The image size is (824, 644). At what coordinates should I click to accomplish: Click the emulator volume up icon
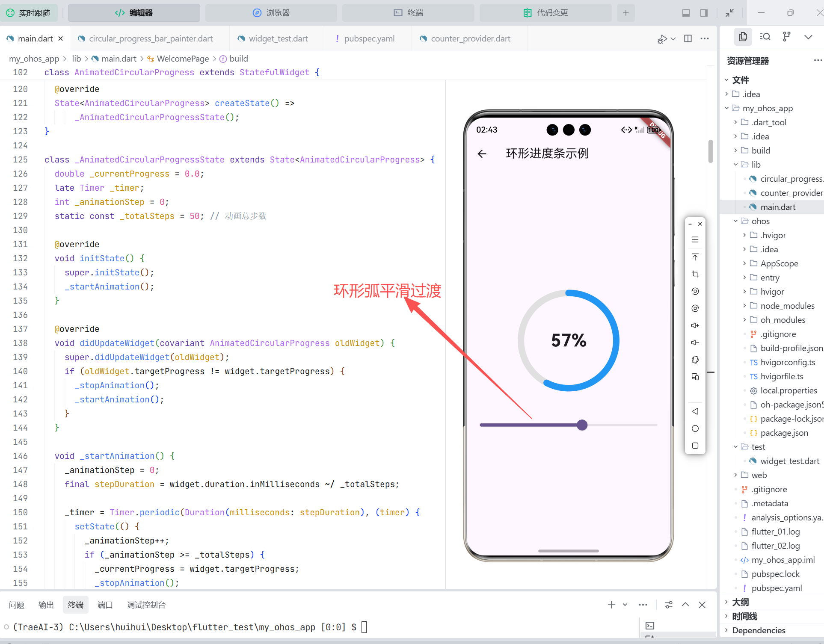(x=695, y=325)
